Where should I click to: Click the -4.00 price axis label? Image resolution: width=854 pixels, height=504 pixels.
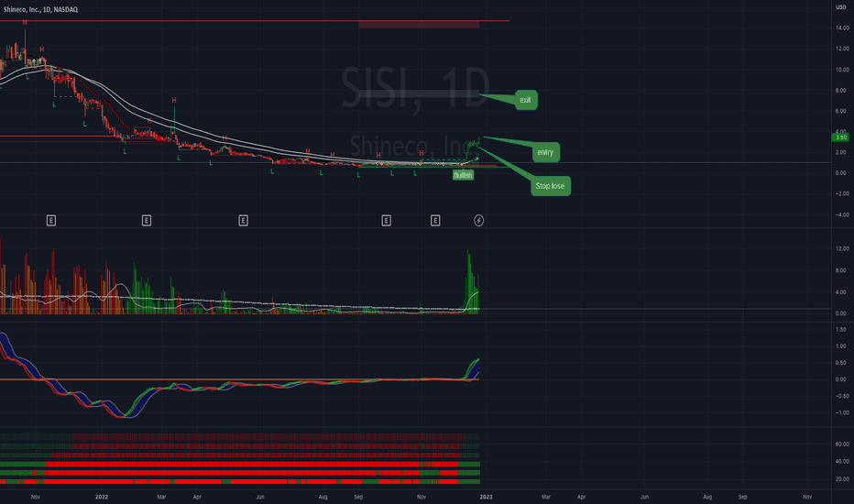point(842,214)
